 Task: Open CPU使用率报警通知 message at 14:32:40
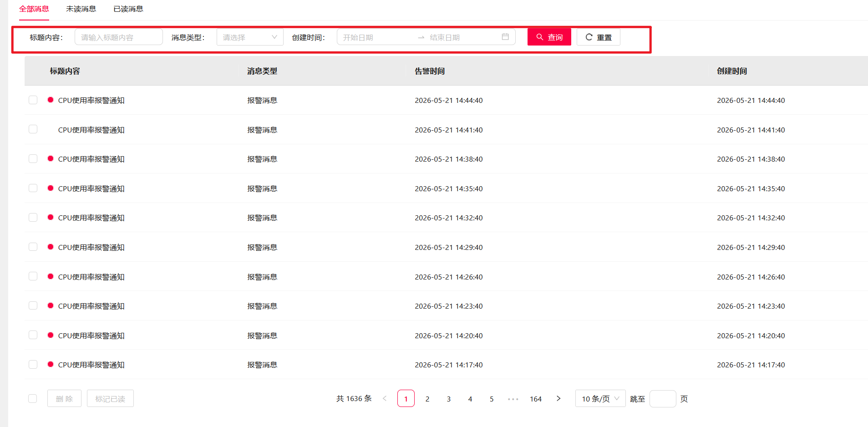coord(91,218)
